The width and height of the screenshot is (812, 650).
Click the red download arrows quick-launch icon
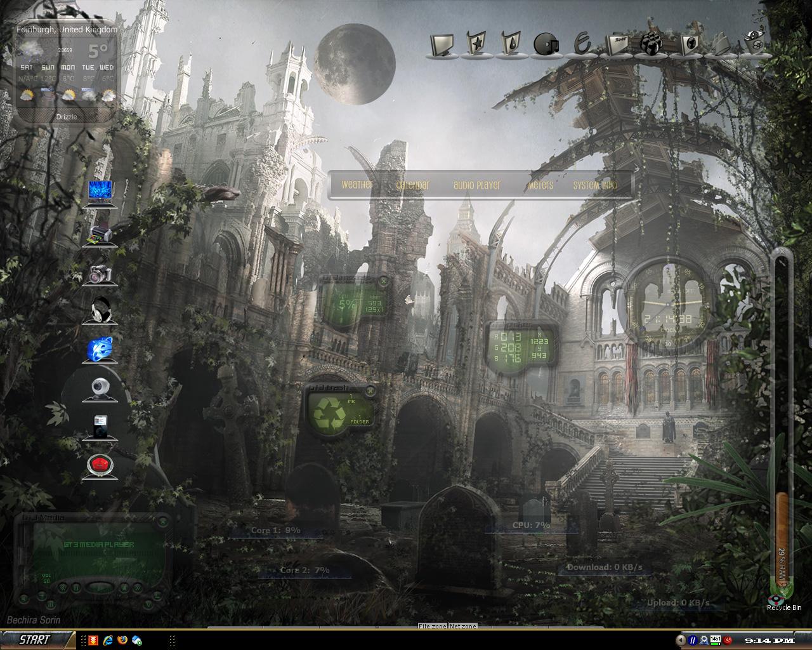[x=93, y=640]
